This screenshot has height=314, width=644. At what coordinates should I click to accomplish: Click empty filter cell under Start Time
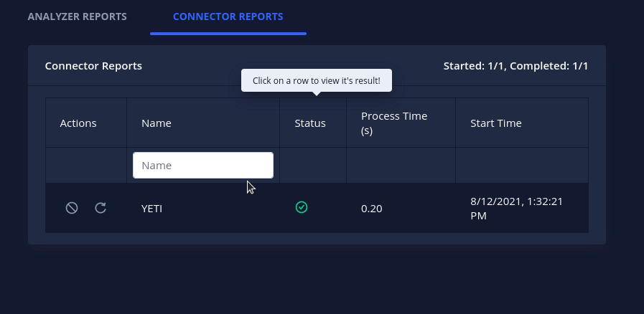522,165
